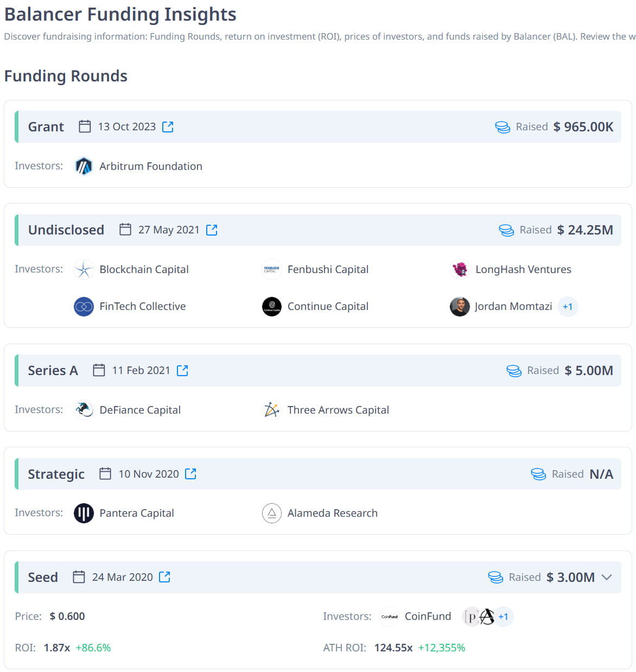Image resolution: width=636 pixels, height=672 pixels.
Task: Open Strategic round external link icon
Action: tap(190, 474)
